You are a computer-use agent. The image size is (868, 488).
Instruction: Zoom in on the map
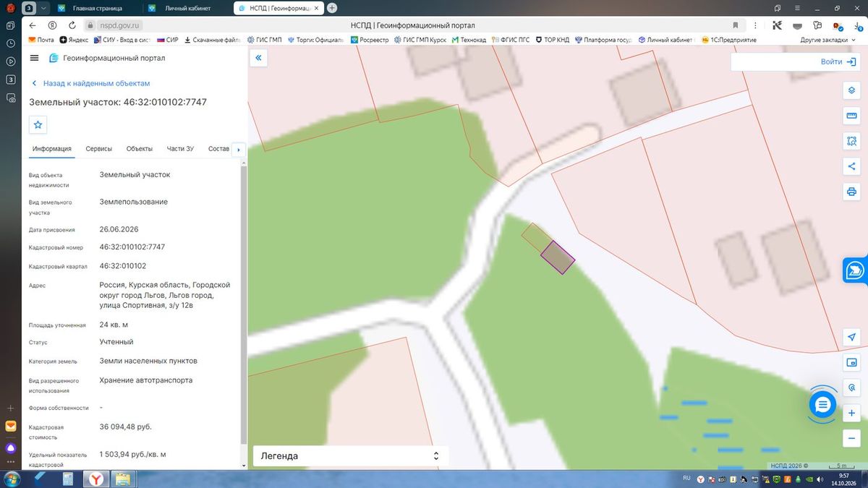[x=851, y=413]
